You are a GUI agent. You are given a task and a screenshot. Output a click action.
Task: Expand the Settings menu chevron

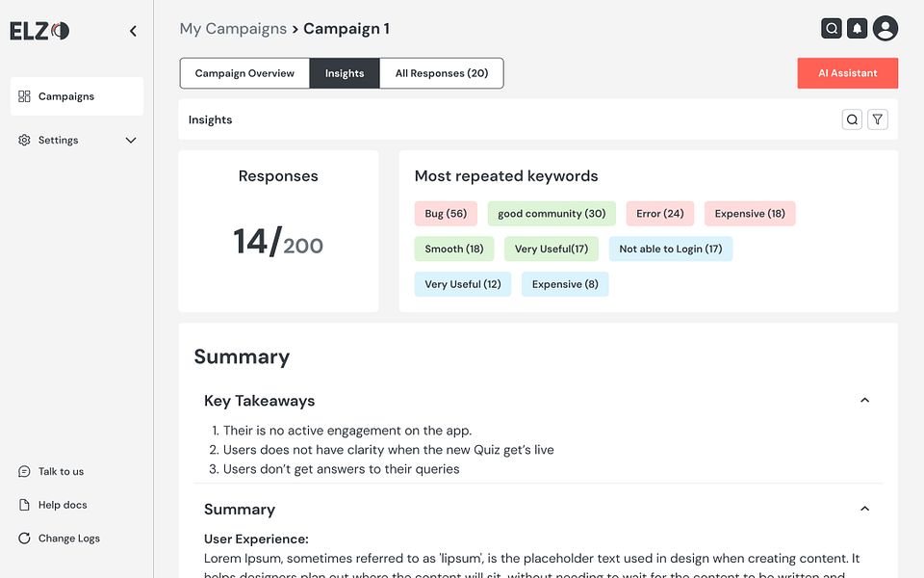131,141
